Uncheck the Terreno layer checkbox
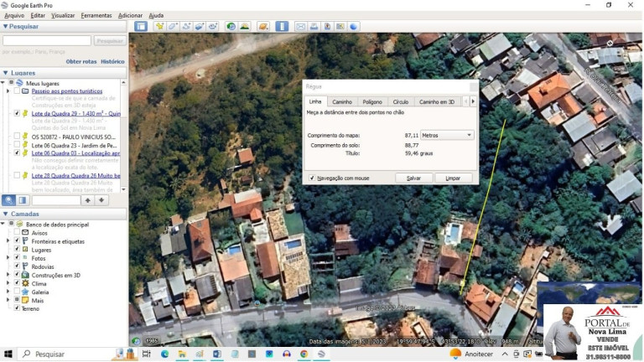The height and width of the screenshot is (362, 644). (x=17, y=308)
